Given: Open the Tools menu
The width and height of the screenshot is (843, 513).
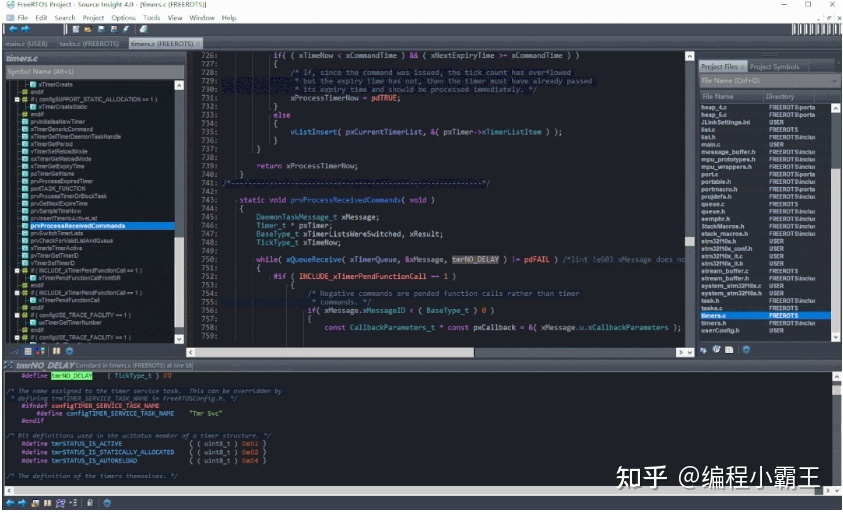Looking at the screenshot, I should [x=152, y=18].
